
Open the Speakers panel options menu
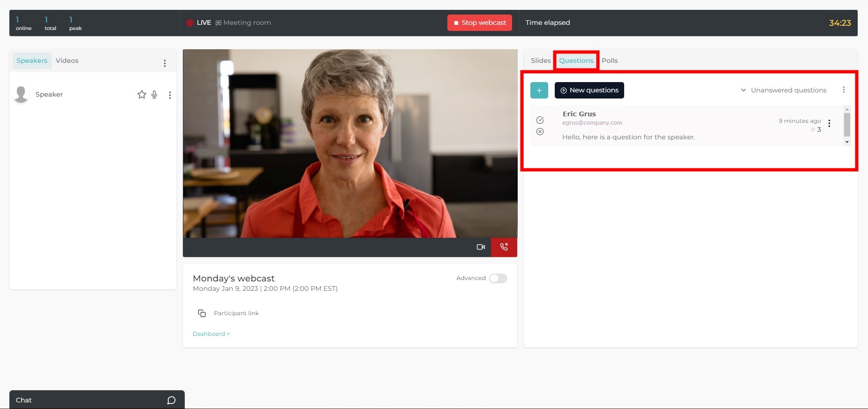pos(165,63)
